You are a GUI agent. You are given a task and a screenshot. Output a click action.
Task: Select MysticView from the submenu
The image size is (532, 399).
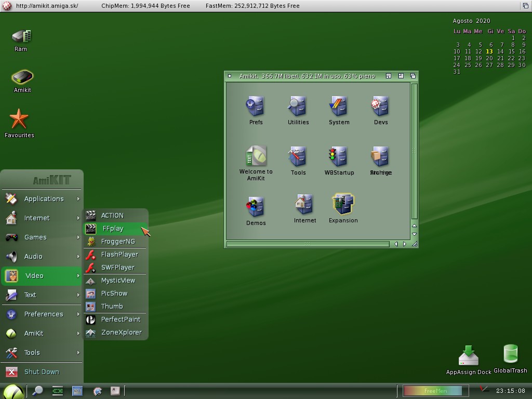click(118, 281)
